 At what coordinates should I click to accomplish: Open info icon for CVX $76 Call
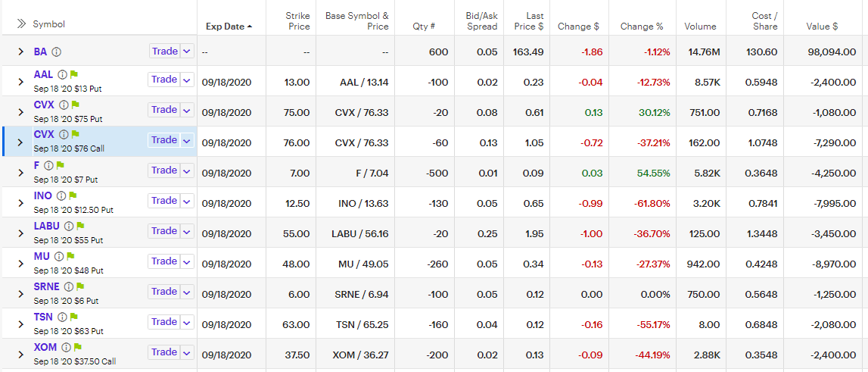point(64,134)
